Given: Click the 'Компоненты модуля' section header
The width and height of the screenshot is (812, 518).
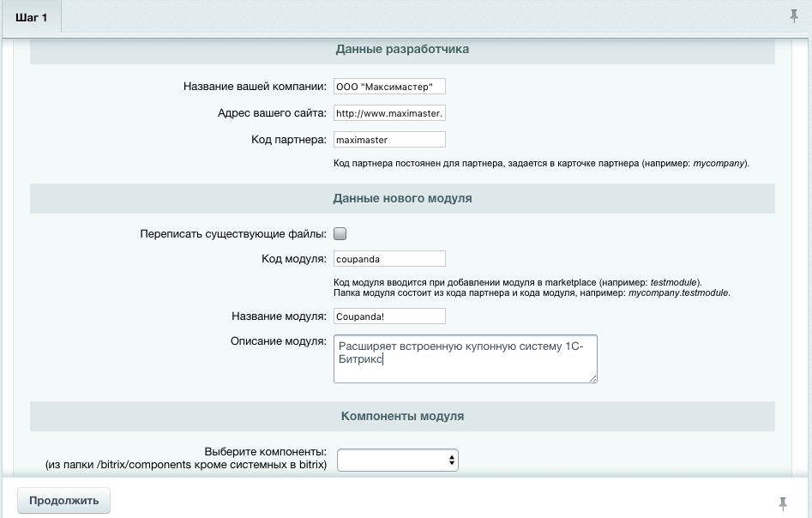Looking at the screenshot, I should point(402,416).
